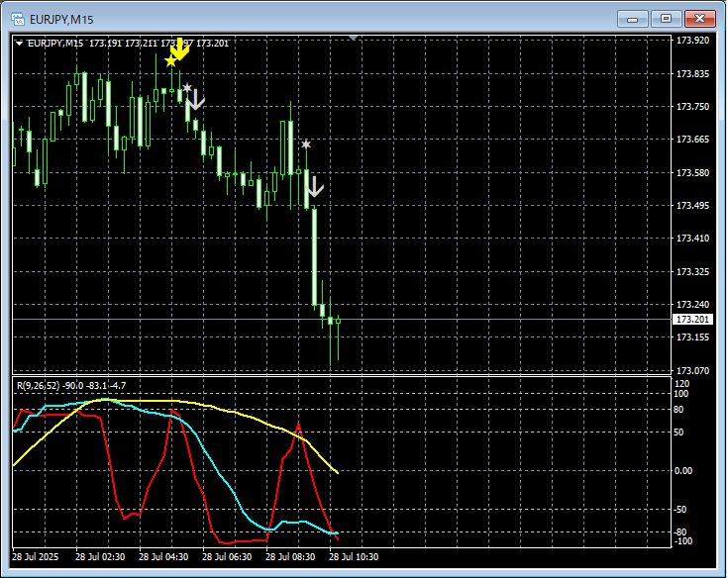The width and height of the screenshot is (728, 578).
Task: Select gray star marker near 173.835
Action: [186, 88]
